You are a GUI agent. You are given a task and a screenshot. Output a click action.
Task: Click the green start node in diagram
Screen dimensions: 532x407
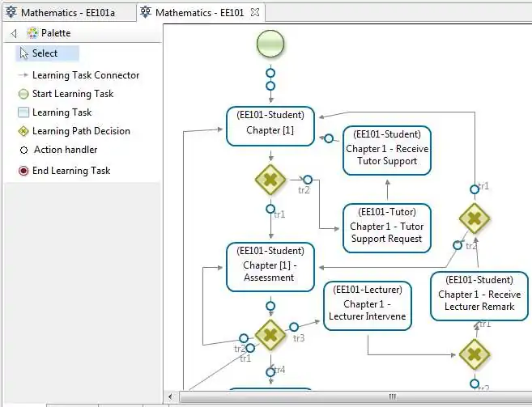(270, 44)
